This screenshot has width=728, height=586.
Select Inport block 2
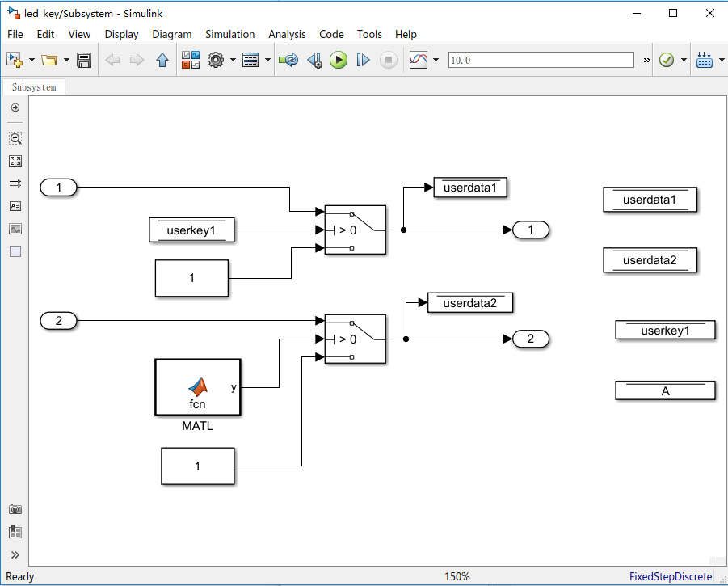[58, 321]
